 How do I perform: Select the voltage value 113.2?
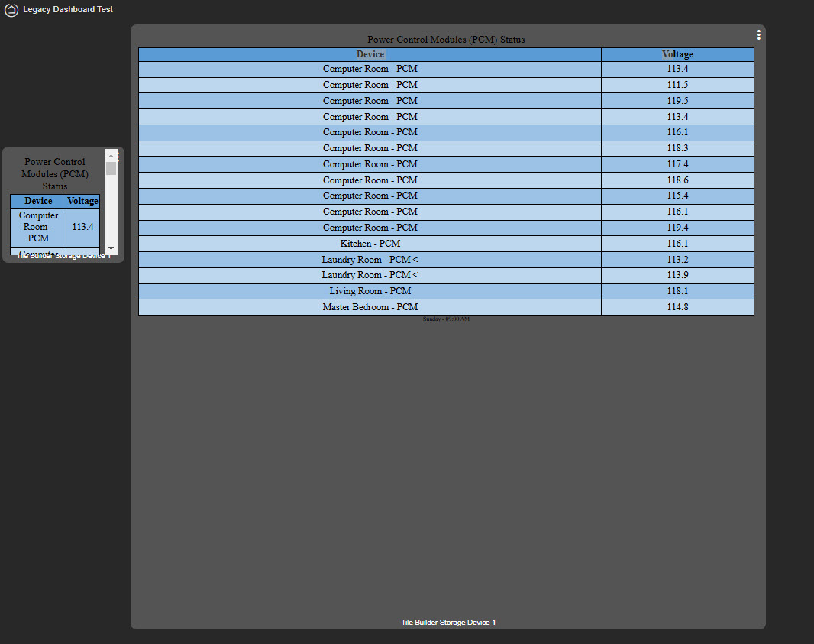(677, 260)
